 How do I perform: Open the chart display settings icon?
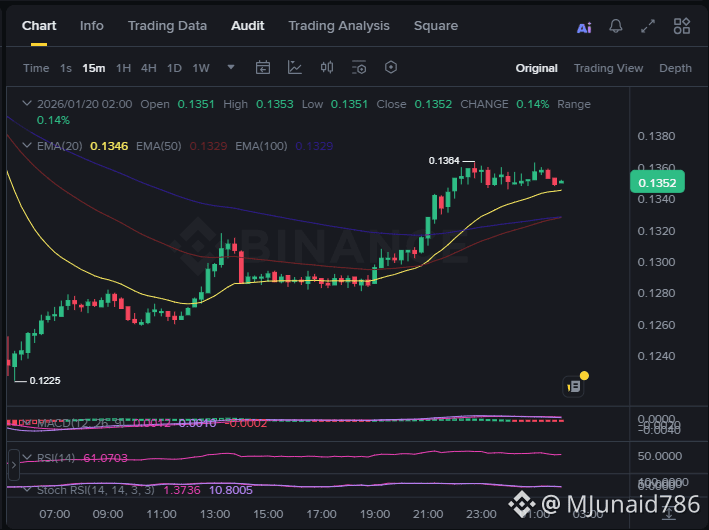359,68
